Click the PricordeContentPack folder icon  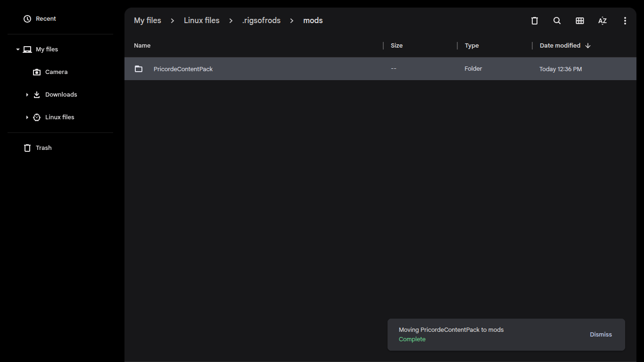point(139,69)
